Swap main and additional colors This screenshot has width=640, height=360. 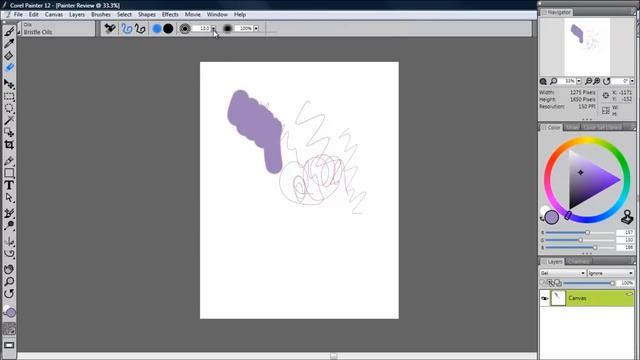click(542, 219)
